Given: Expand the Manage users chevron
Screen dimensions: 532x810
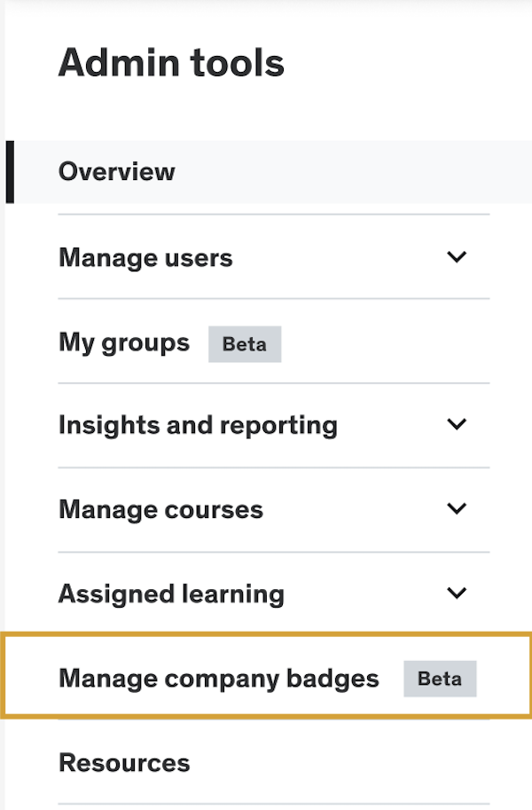Looking at the screenshot, I should click(457, 257).
